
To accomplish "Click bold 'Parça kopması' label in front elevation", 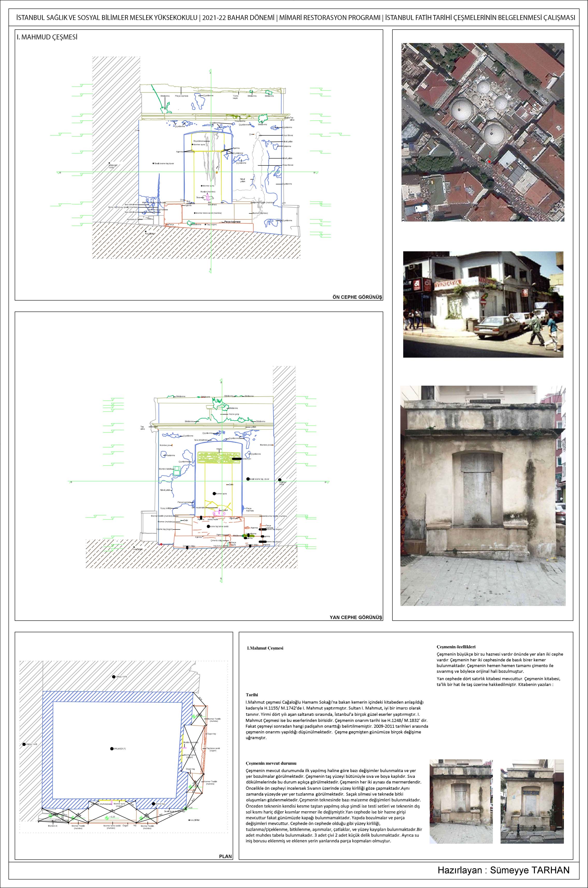I will 232,222.
